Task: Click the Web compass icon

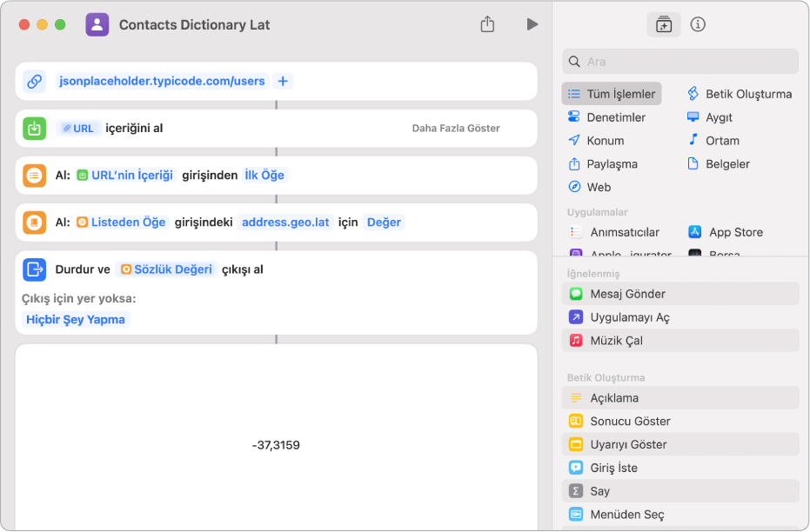Action: [x=574, y=187]
